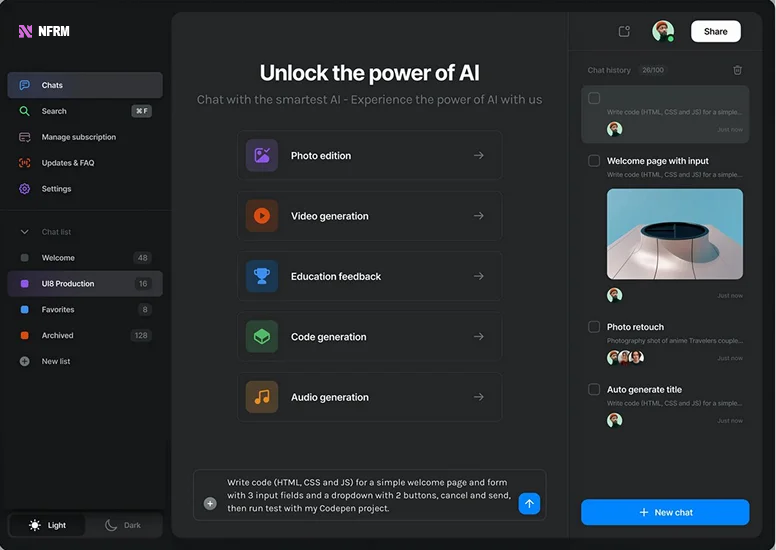Select the UI8 Production list
Screen dimensions: 776x550
coord(85,284)
